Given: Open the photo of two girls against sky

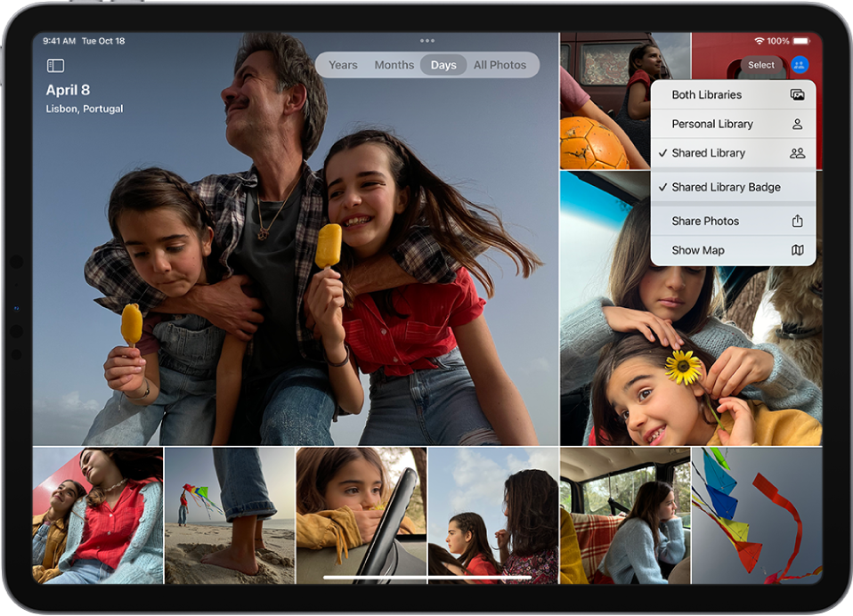Looking at the screenshot, I should 493,515.
